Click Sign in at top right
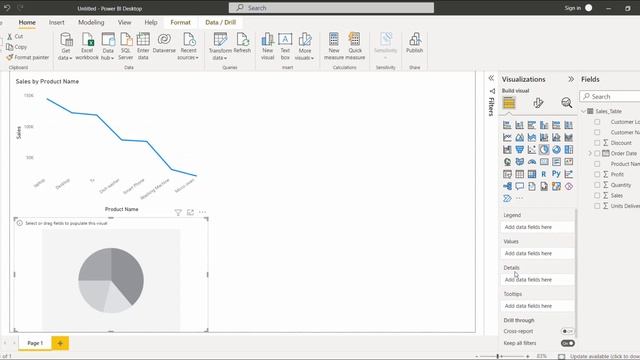This screenshot has height=360, width=640. tap(573, 8)
